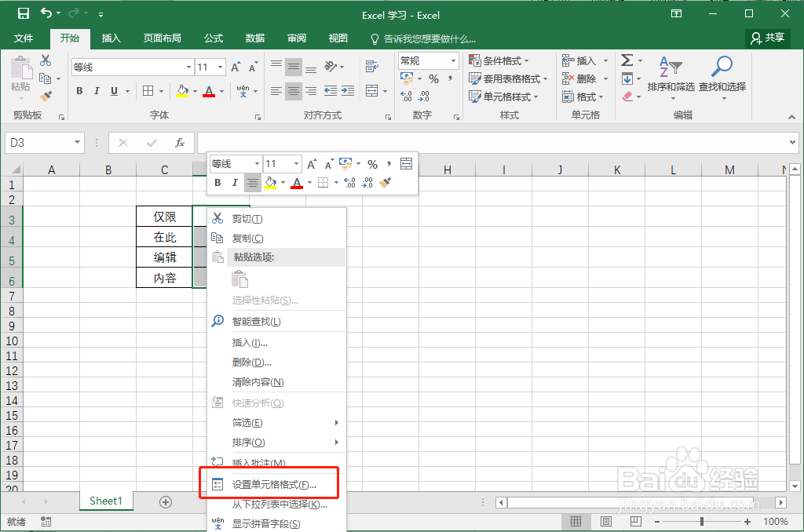Open Find and Select magnifier
The image size is (804, 532).
click(722, 78)
